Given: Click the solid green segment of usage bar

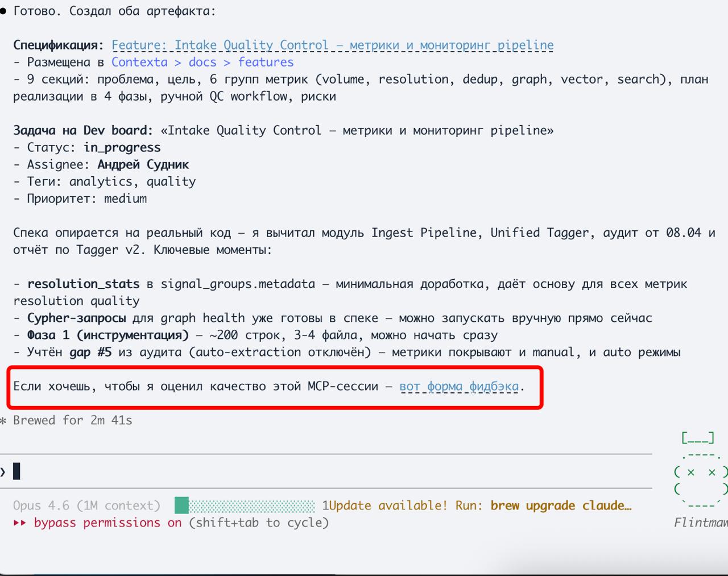Looking at the screenshot, I should click(x=181, y=505).
